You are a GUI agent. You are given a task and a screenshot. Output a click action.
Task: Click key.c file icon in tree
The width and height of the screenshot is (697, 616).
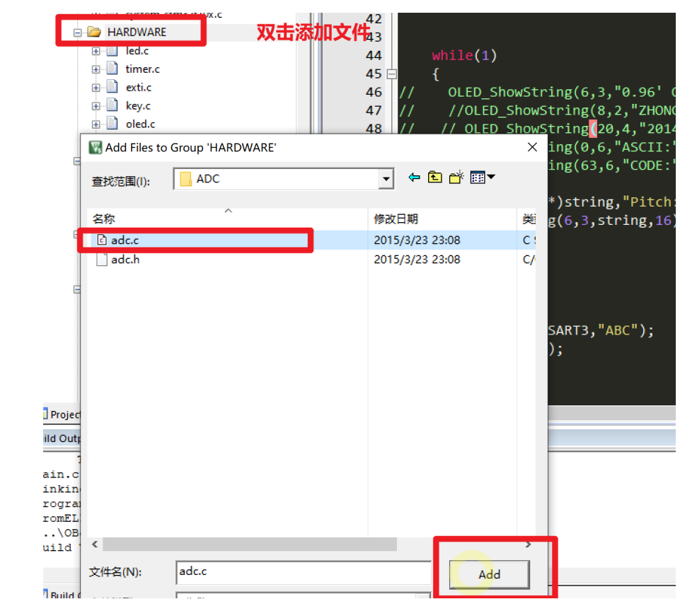pos(113,105)
